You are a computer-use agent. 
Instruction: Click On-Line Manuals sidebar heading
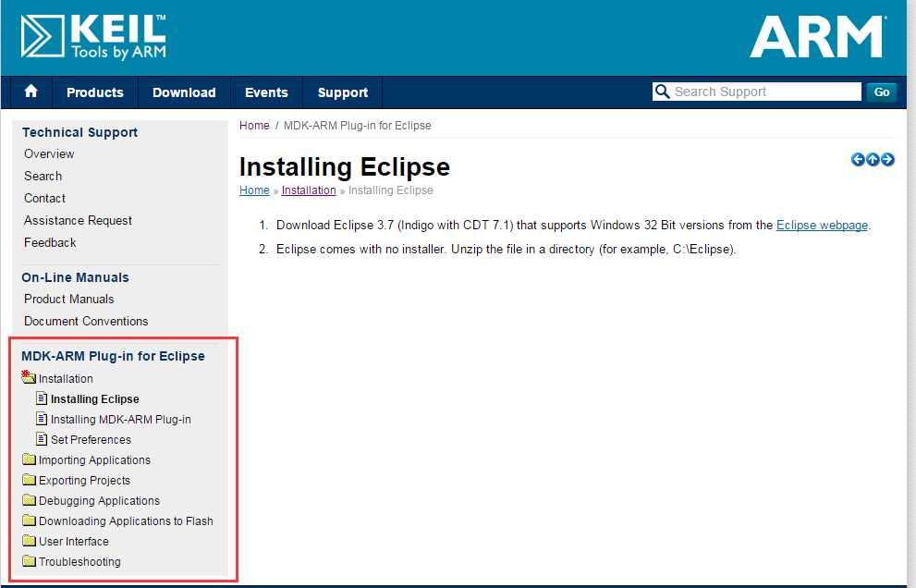[x=75, y=277]
